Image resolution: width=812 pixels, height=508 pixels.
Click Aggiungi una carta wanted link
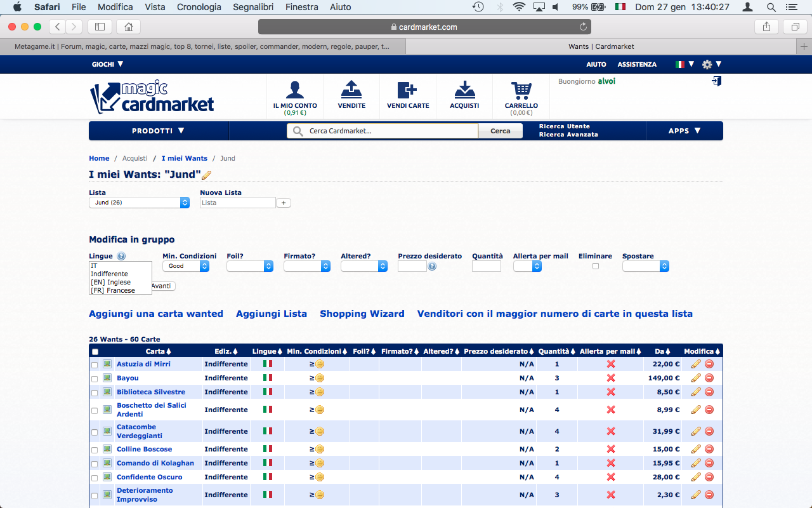pos(156,314)
